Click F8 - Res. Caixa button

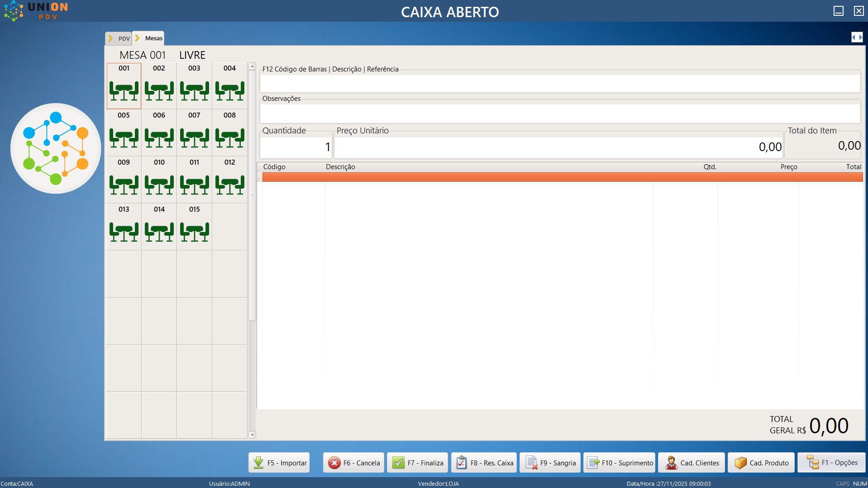pos(484,463)
